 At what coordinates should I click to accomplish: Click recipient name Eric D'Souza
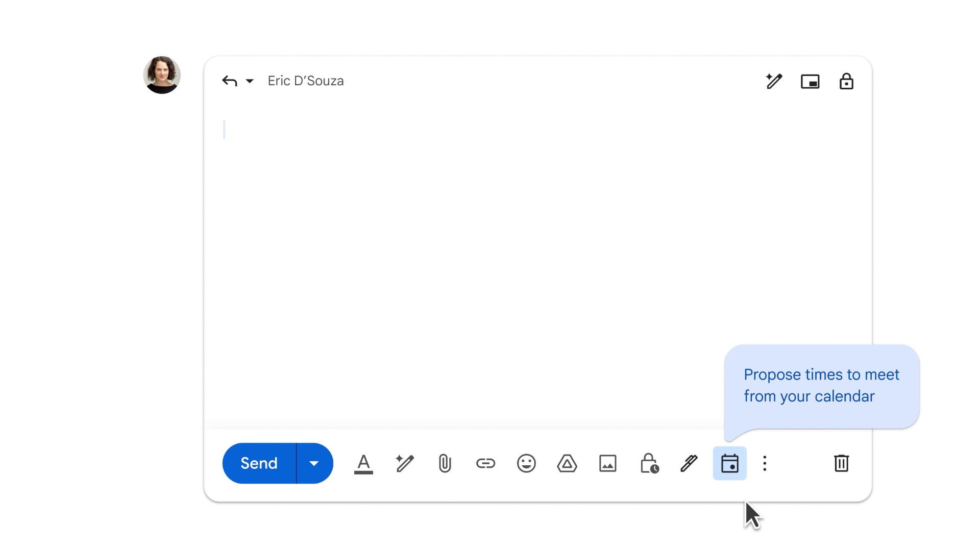pyautogui.click(x=305, y=81)
